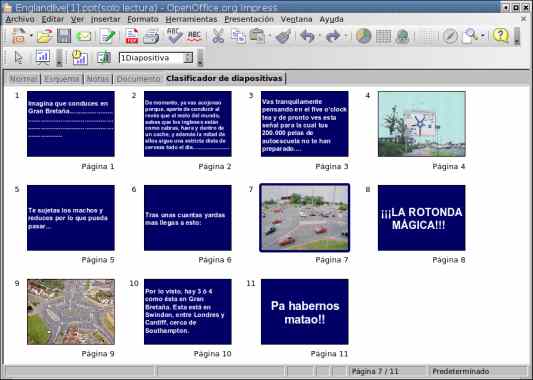
Task: Switch to the Documento view tab
Action: click(138, 79)
